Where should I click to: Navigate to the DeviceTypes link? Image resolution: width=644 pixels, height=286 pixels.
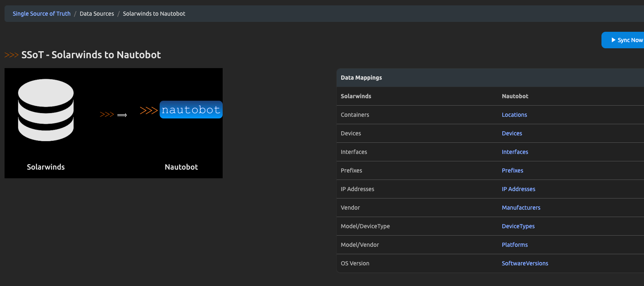(x=518, y=226)
